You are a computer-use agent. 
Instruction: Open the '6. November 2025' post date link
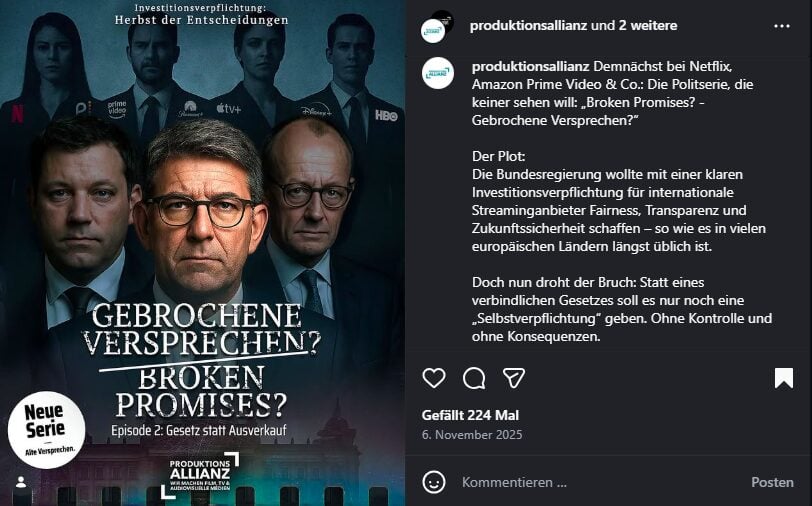point(472,435)
